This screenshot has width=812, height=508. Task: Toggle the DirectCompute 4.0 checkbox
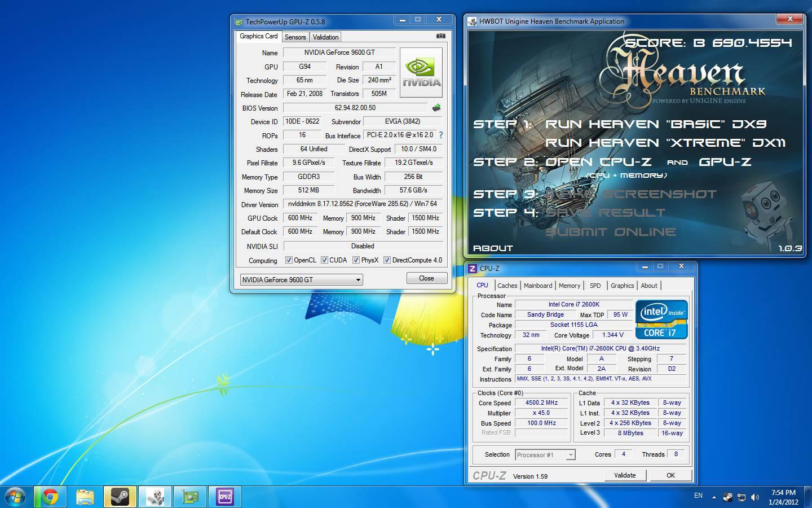pos(387,260)
